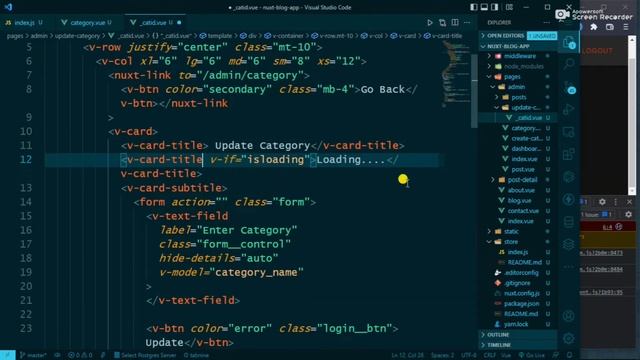Open DevTools more options kebab menu

click(x=616, y=202)
